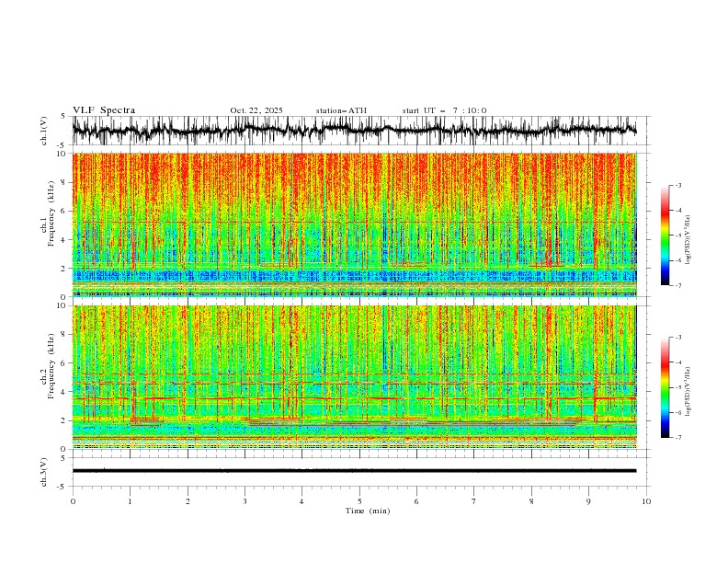The image size is (728, 563).
Task: Click the "VLF Spectra" plot title
Action: point(104,110)
